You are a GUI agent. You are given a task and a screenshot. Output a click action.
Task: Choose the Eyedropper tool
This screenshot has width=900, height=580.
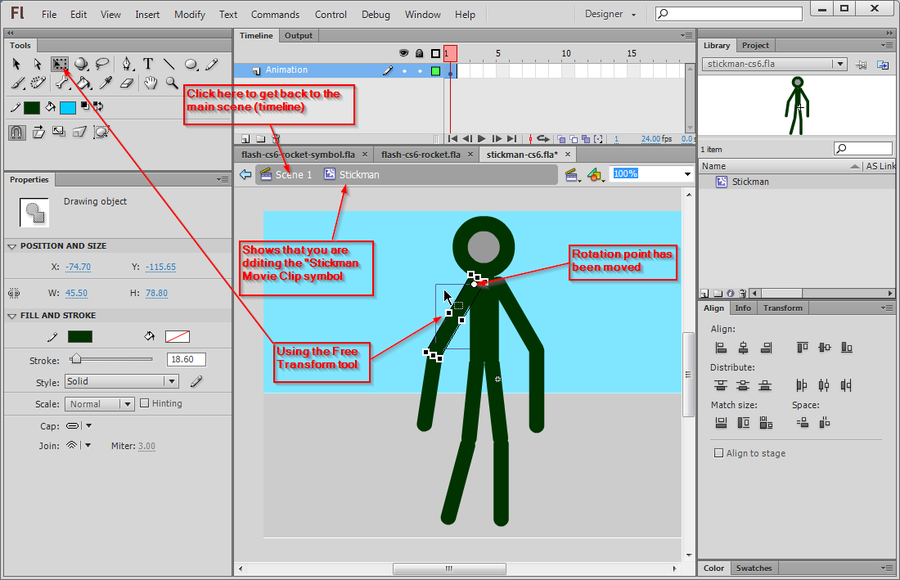pos(105,83)
